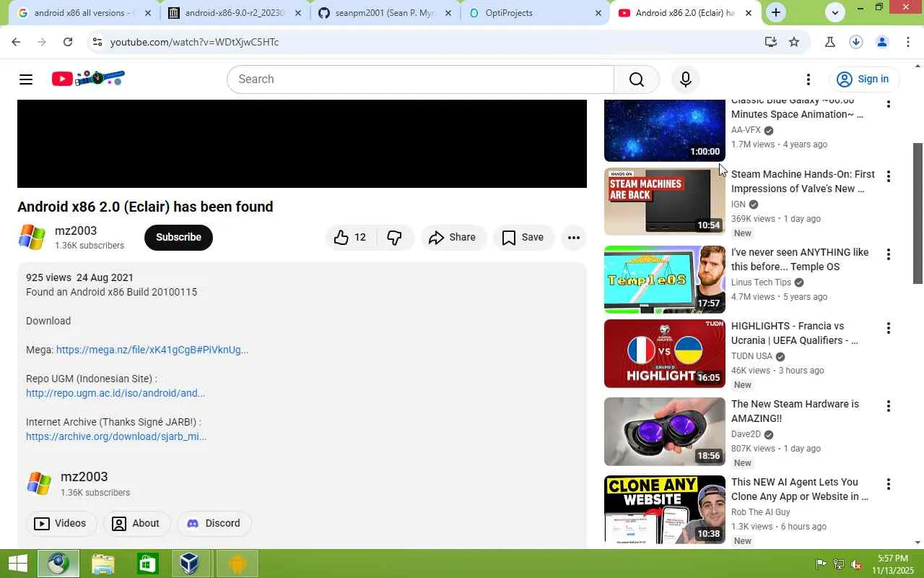Open the Windows Start menu
The width and height of the screenshot is (924, 578).
pos(17,564)
